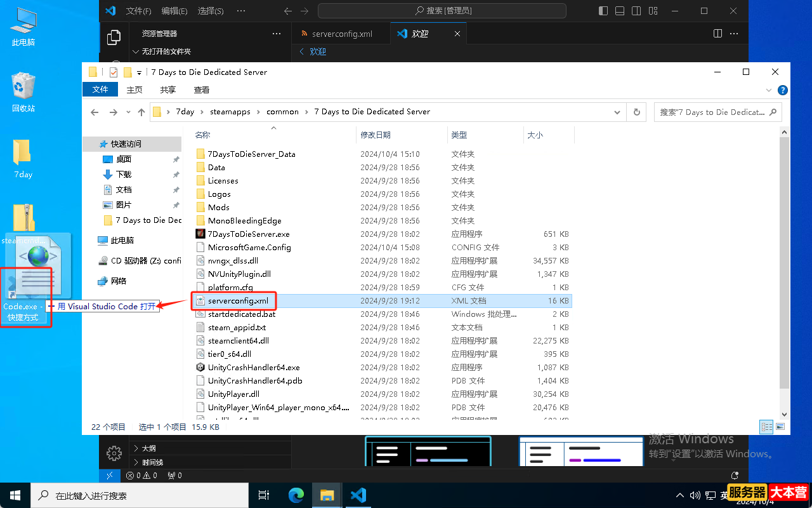Click the common breadcrumb in address bar
The width and height of the screenshot is (812, 508).
(x=282, y=112)
